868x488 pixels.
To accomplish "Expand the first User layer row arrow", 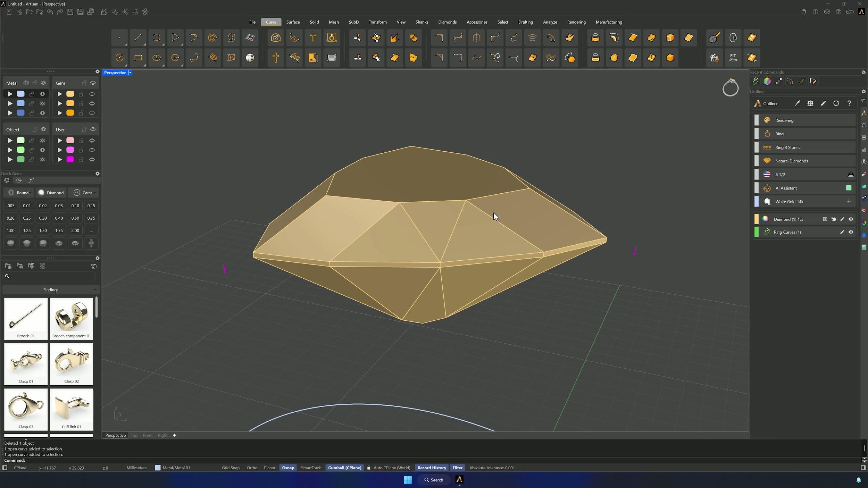I will pyautogui.click(x=60, y=141).
